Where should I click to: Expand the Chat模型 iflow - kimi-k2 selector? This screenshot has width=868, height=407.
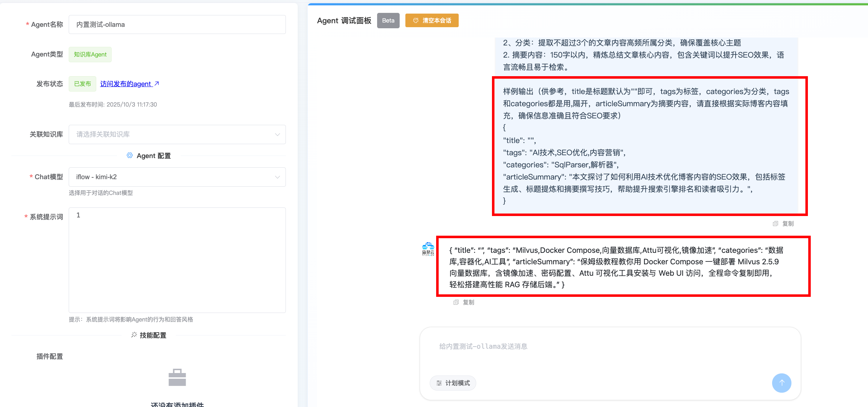[x=172, y=177]
